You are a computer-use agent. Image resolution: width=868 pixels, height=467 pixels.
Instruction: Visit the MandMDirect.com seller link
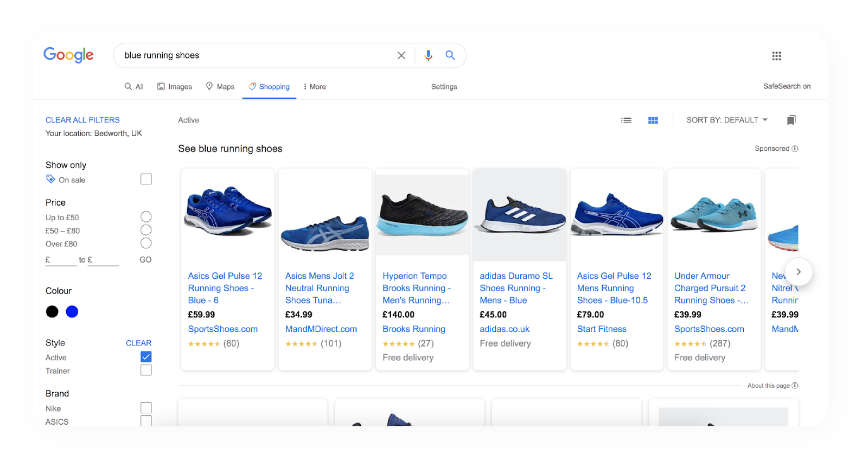321,329
